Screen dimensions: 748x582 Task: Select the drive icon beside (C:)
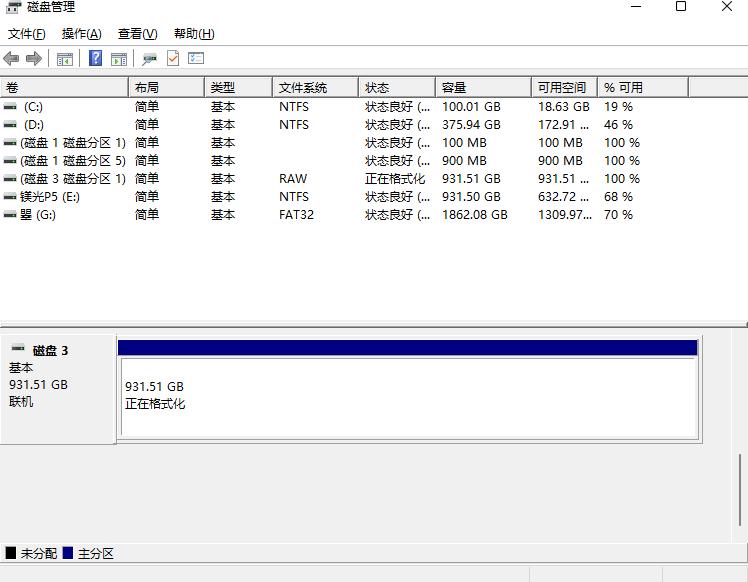10,107
